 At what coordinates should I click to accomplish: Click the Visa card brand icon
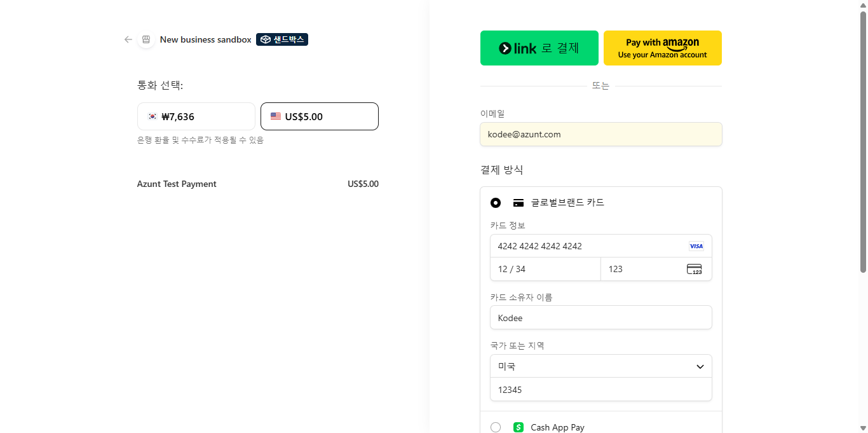696,246
